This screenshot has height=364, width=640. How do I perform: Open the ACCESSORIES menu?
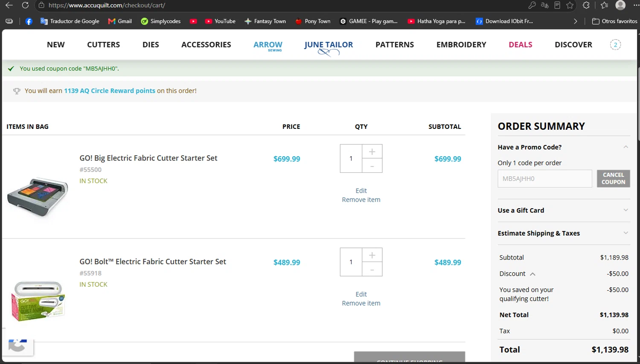point(206,44)
